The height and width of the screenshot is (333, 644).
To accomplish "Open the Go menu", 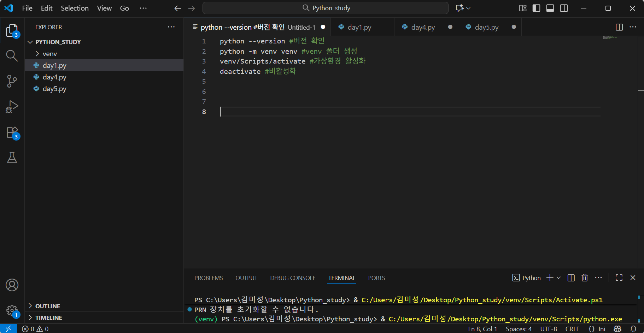I will coord(124,8).
